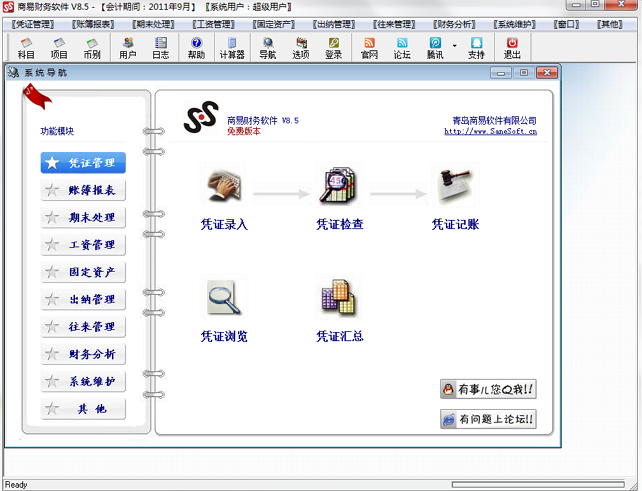Click the 凭证汇总 text label
Screen dimensions: 642x491
(x=340, y=337)
